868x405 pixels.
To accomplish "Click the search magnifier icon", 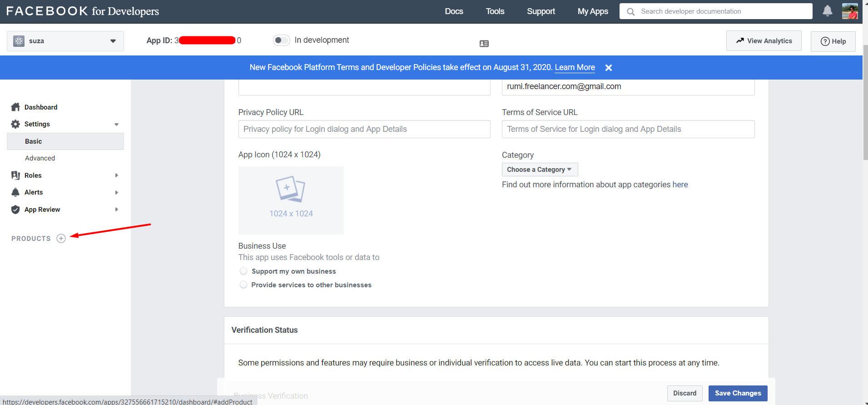I will 630,11.
